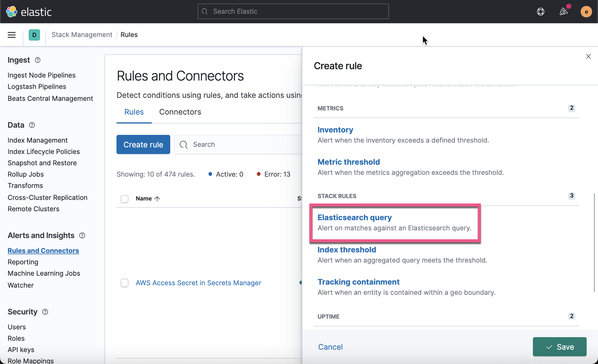Click the Cancel link in flyout
598x364 pixels.
[330, 347]
